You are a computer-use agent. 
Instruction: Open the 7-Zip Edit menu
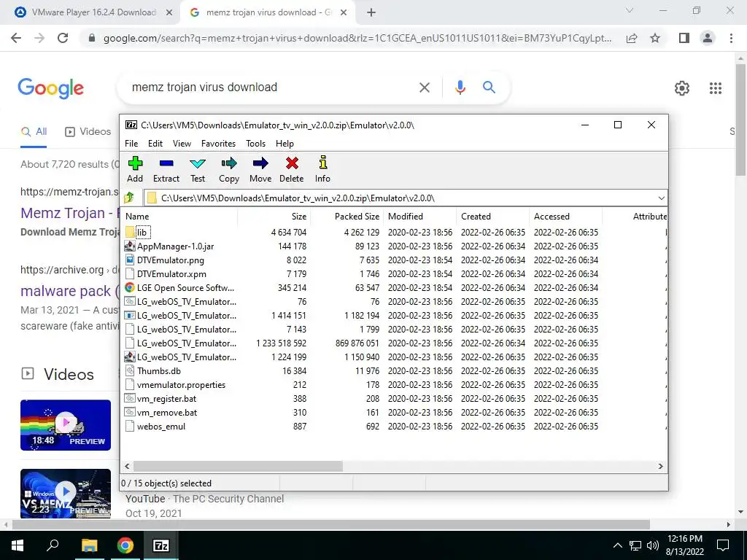[155, 144]
